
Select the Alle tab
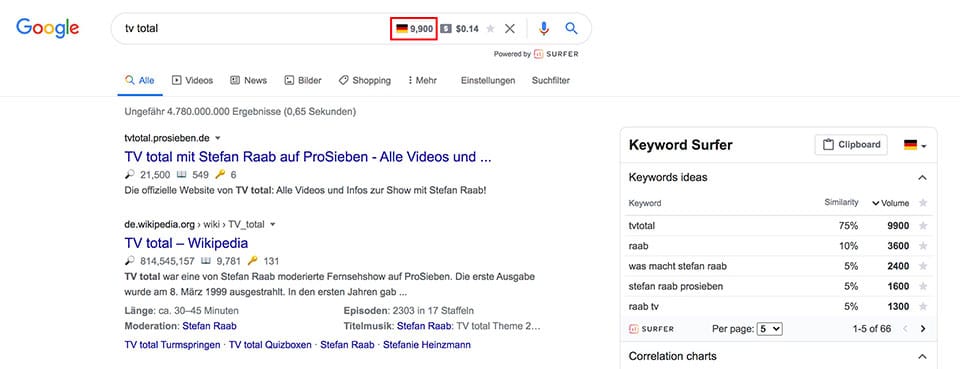[x=140, y=80]
